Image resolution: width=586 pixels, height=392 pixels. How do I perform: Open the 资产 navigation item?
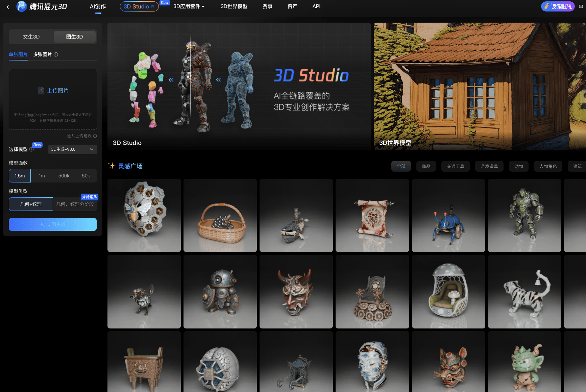pyautogui.click(x=293, y=6)
